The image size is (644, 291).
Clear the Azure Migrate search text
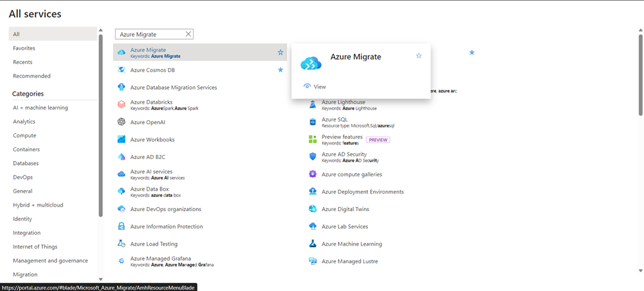pyautogui.click(x=188, y=34)
